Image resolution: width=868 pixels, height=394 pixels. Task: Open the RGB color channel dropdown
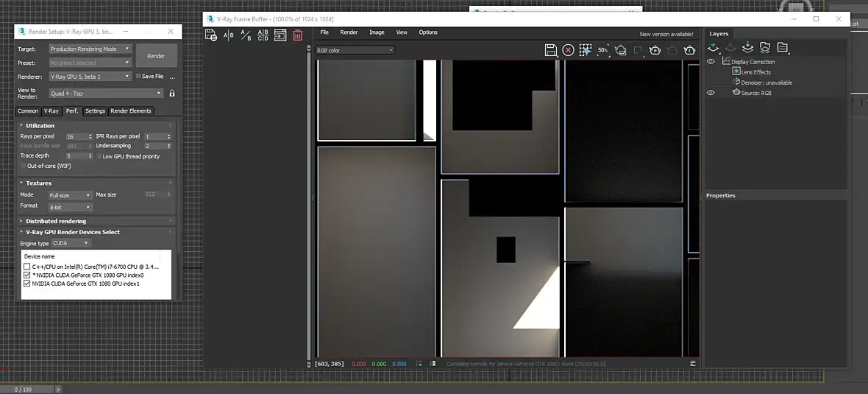[x=355, y=50]
